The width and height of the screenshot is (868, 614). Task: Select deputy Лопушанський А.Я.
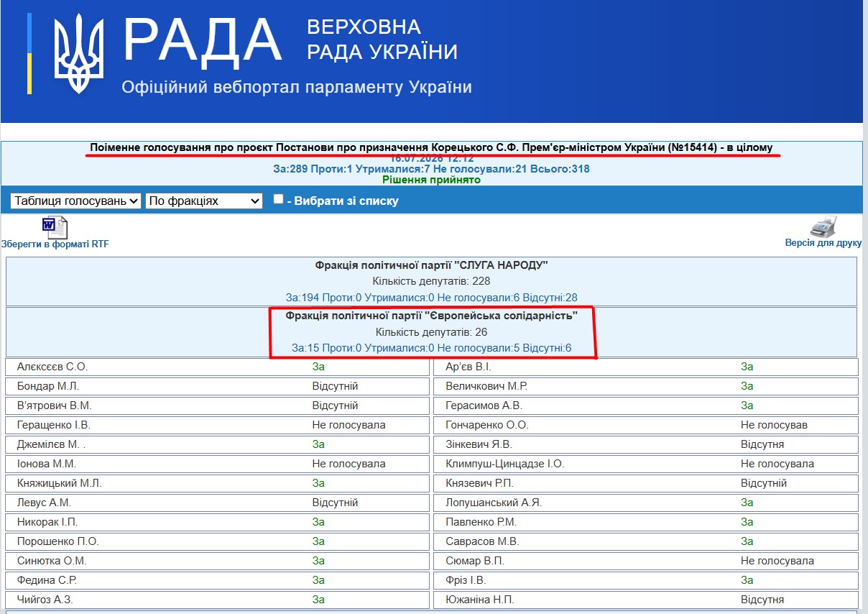[x=493, y=503]
